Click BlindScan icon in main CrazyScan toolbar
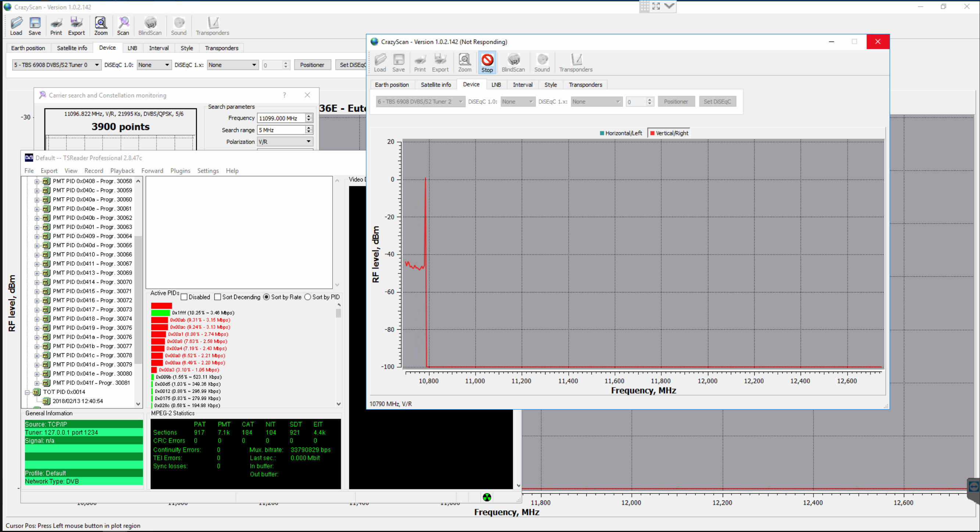The height and width of the screenshot is (532, 980). pos(150,26)
